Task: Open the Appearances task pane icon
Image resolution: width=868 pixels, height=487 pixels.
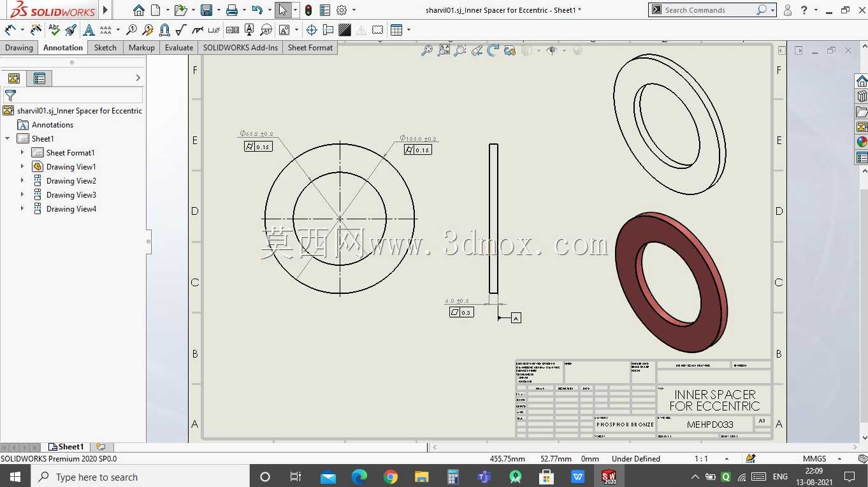Action: (862, 142)
